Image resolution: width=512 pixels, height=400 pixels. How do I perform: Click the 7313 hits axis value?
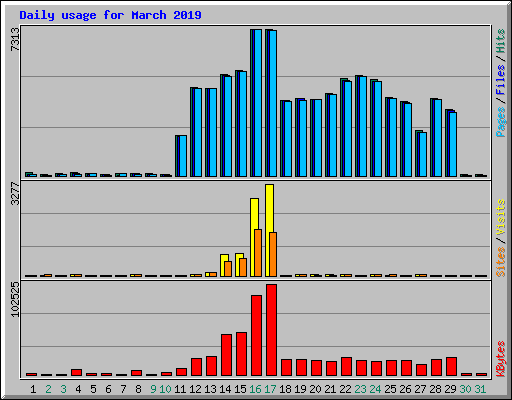click(x=15, y=39)
